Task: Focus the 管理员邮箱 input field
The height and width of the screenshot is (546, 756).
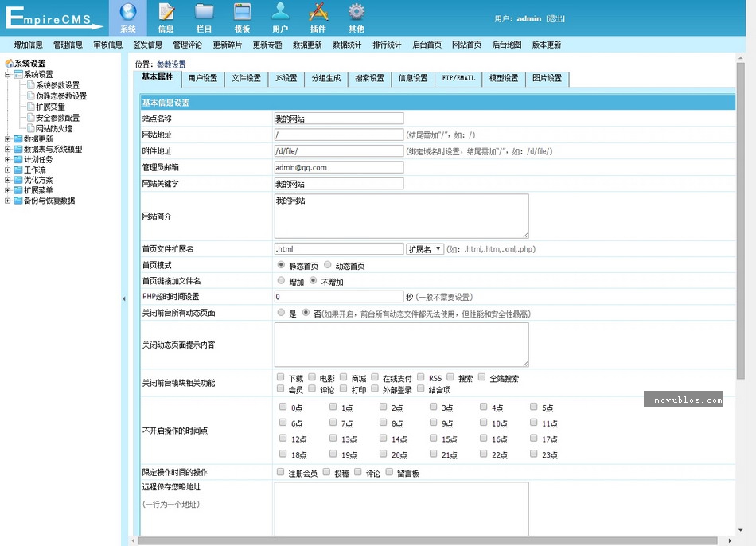Action: (x=339, y=167)
